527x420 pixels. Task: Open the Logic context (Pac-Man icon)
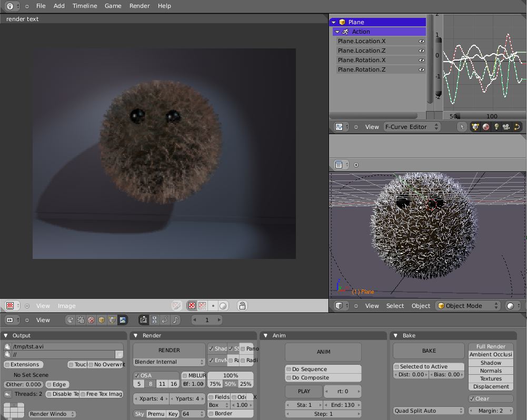(x=70, y=319)
